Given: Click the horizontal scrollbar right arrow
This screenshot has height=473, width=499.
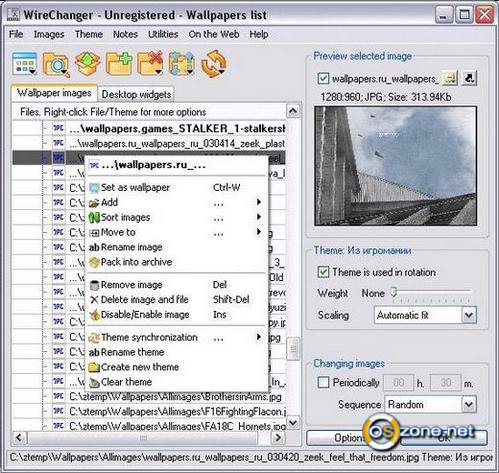Looking at the screenshot, I should [x=278, y=438].
